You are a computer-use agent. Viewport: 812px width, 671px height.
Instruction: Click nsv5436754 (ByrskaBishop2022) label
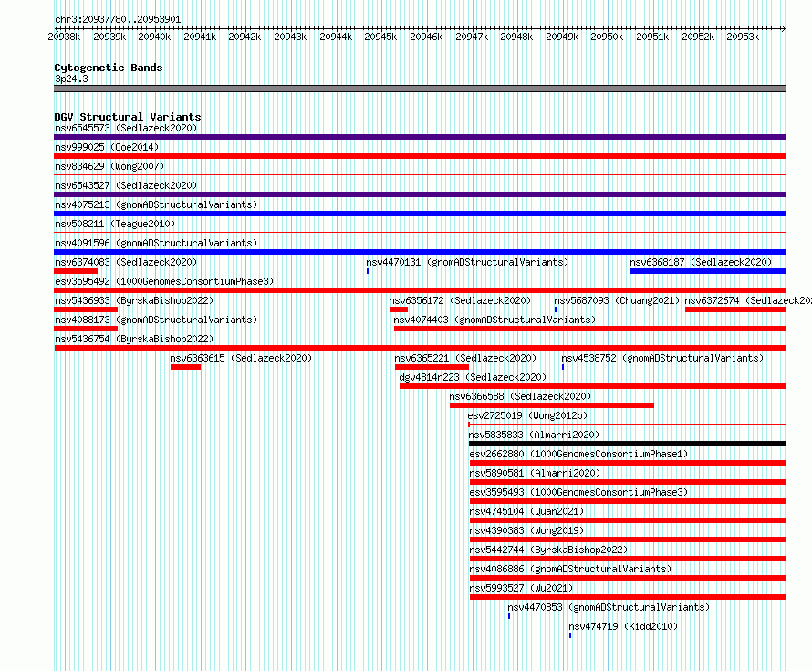tap(134, 339)
